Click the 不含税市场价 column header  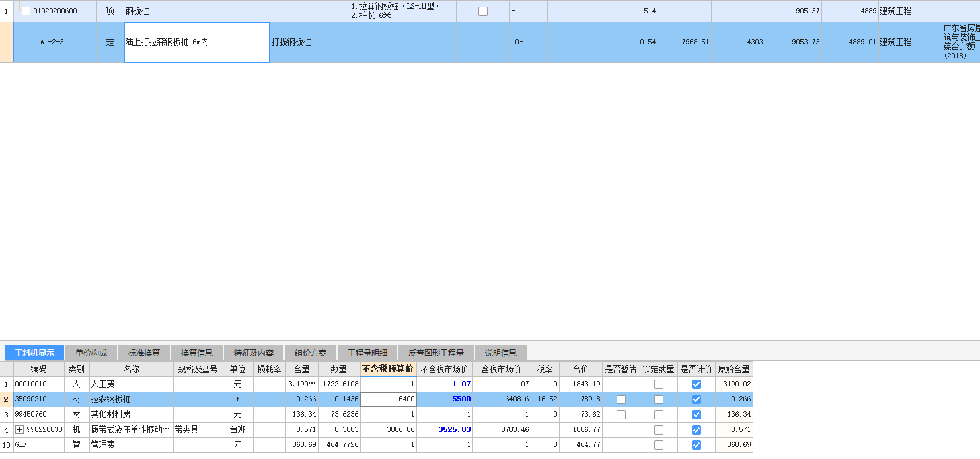click(445, 369)
